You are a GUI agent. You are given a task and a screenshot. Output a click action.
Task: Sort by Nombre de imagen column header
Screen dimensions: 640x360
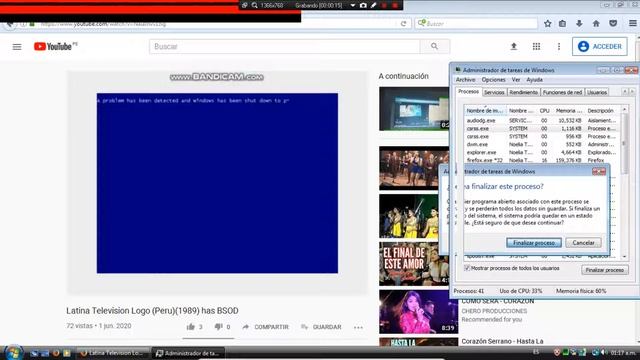pos(485,111)
